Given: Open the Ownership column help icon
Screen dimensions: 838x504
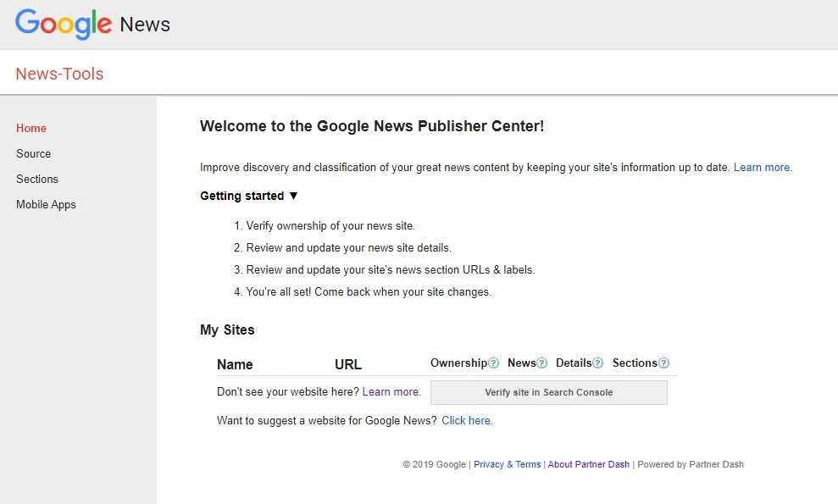Looking at the screenshot, I should [x=493, y=363].
